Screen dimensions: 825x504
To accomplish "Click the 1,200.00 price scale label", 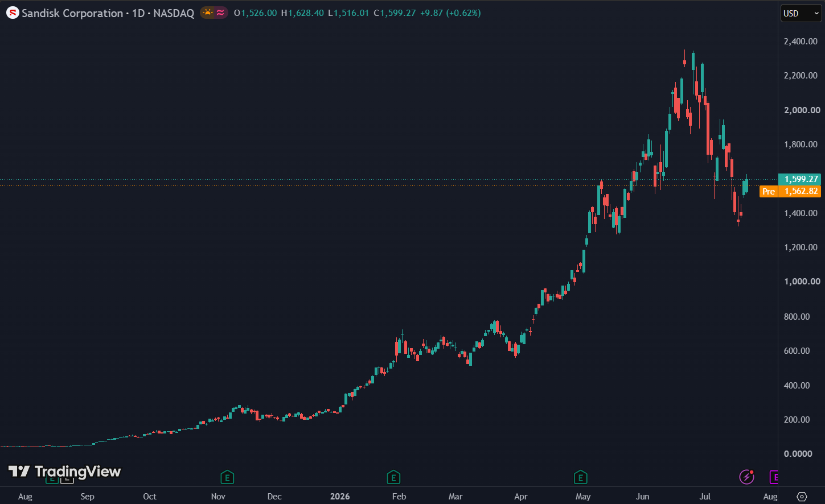I will 801,247.
